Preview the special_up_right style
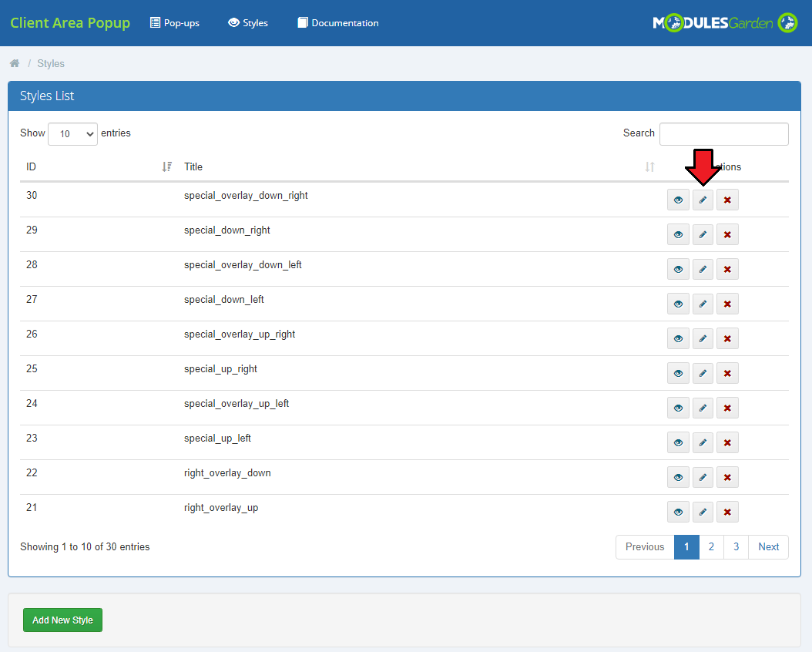812x652 pixels. pyautogui.click(x=678, y=373)
